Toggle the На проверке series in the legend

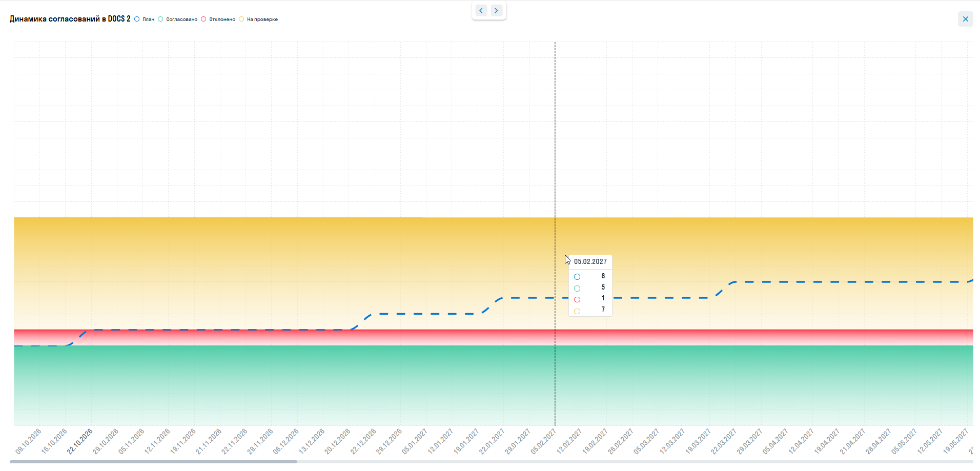click(x=258, y=19)
